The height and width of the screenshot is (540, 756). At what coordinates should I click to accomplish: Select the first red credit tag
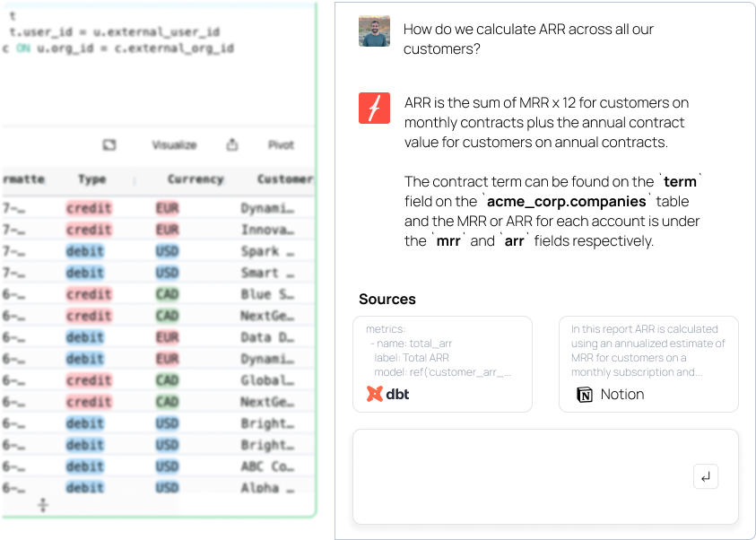[x=89, y=208]
